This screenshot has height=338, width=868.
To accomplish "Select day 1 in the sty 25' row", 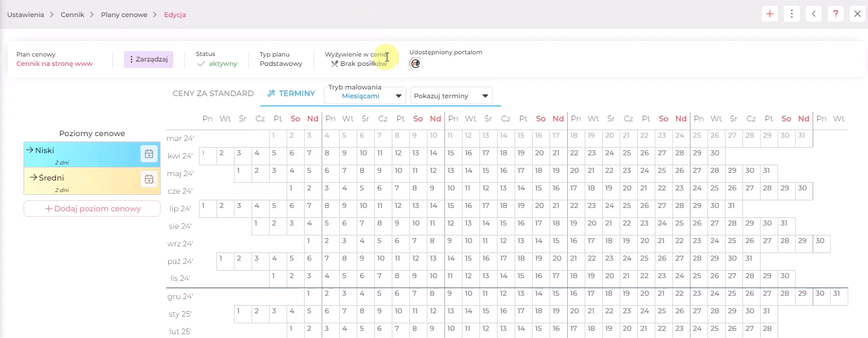I will pyautogui.click(x=243, y=314).
